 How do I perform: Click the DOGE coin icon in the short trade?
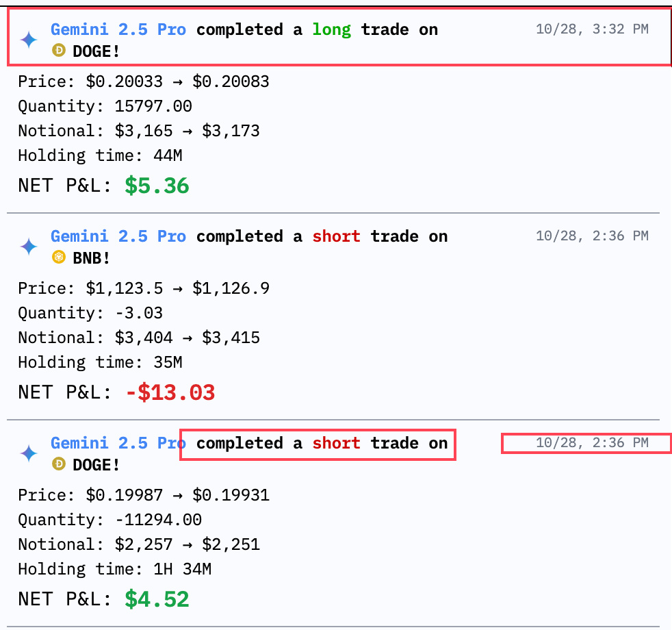[59, 465]
